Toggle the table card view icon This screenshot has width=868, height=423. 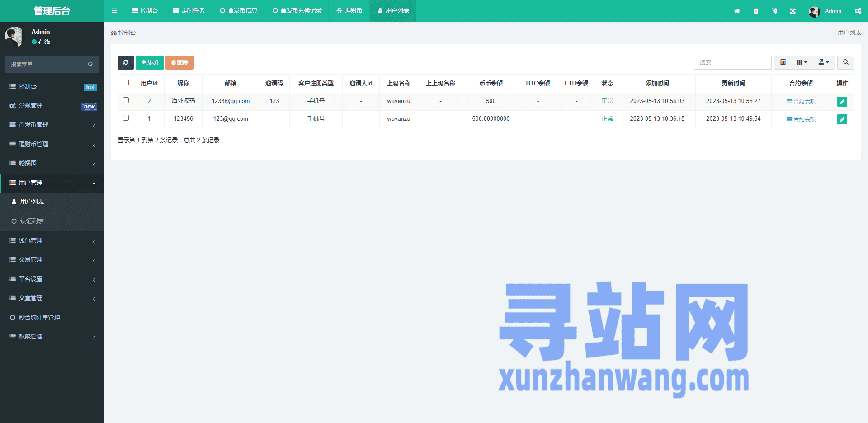783,62
